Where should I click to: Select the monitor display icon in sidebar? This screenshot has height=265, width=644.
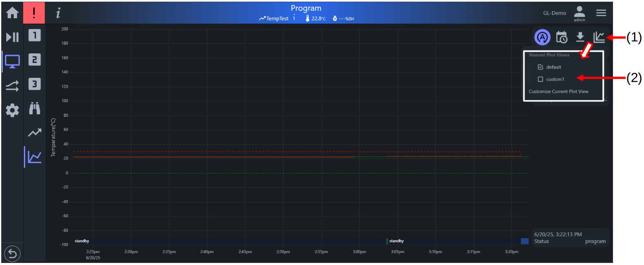pyautogui.click(x=12, y=62)
